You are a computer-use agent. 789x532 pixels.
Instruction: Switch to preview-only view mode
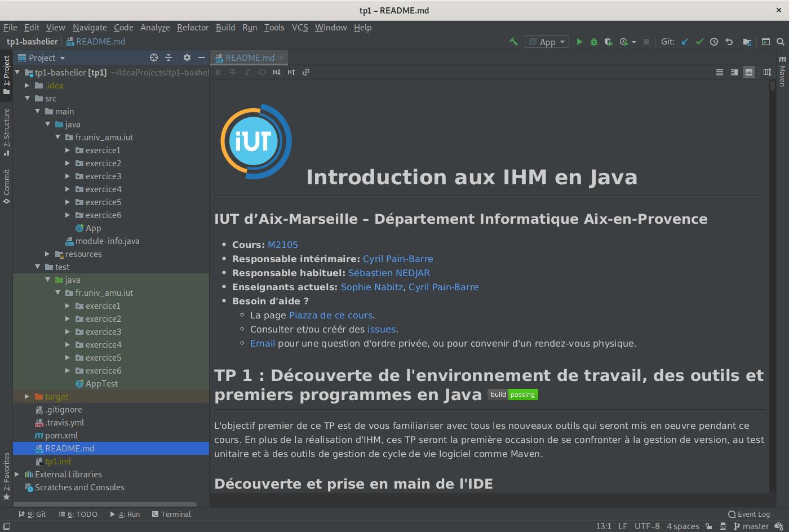[749, 72]
